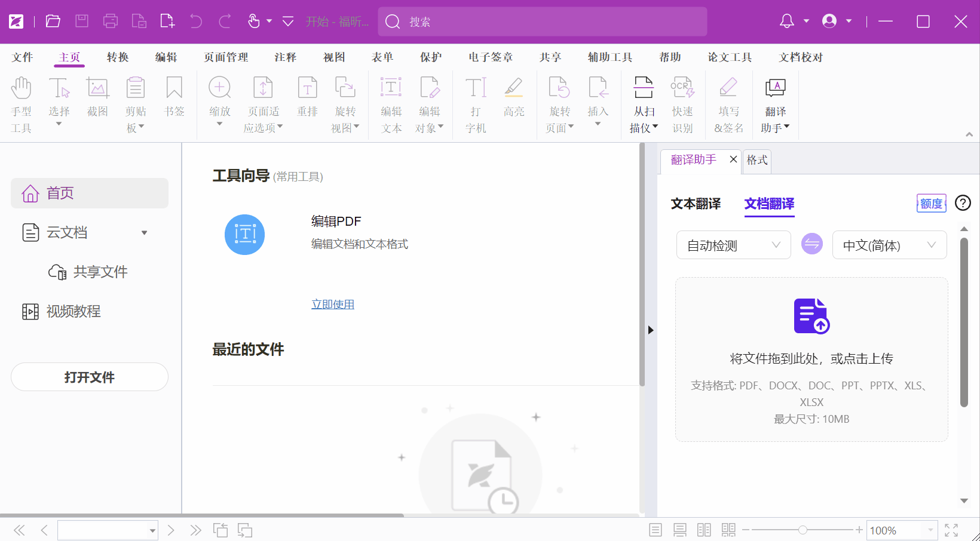Close the 翻译助手 panel tab
980x541 pixels.
[x=733, y=159]
